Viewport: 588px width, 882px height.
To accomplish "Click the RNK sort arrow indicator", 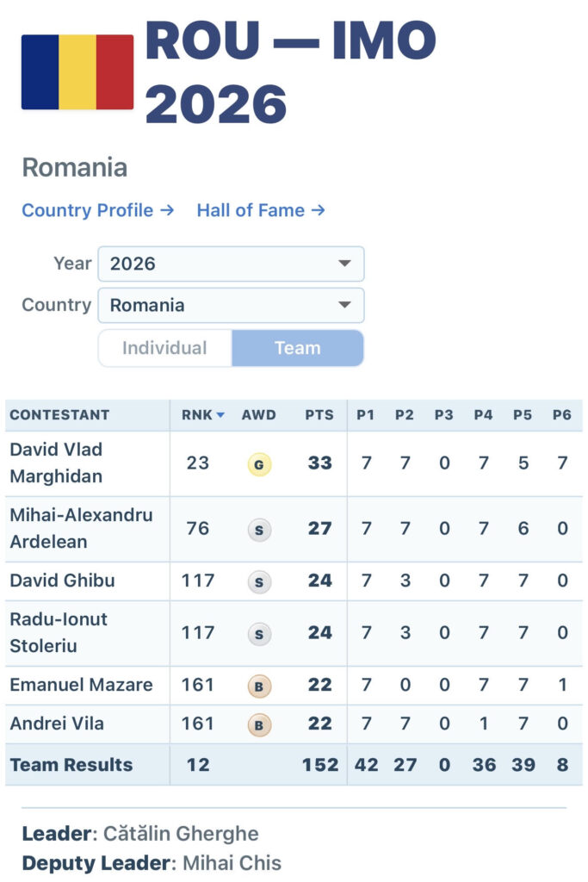I will 220,415.
